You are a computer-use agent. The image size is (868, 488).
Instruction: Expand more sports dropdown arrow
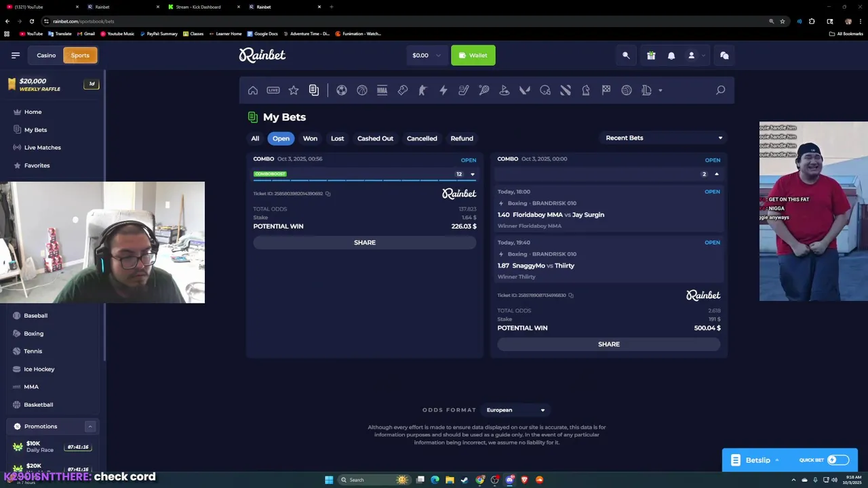(660, 90)
